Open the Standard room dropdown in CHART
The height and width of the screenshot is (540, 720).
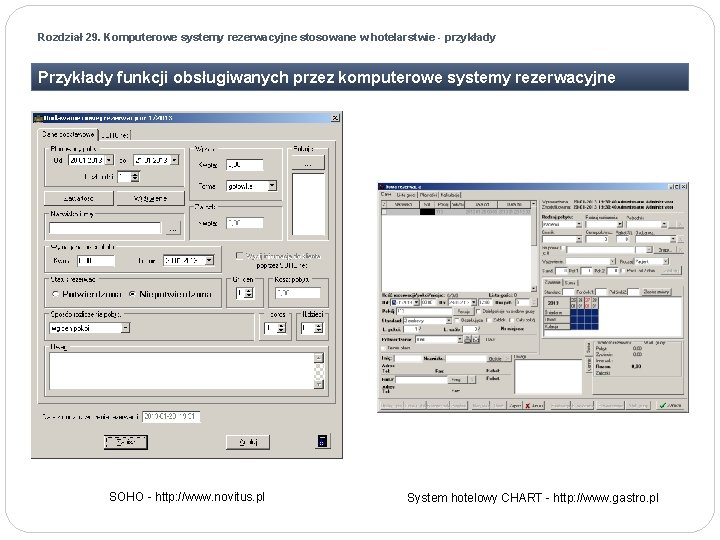pyautogui.click(x=449, y=320)
